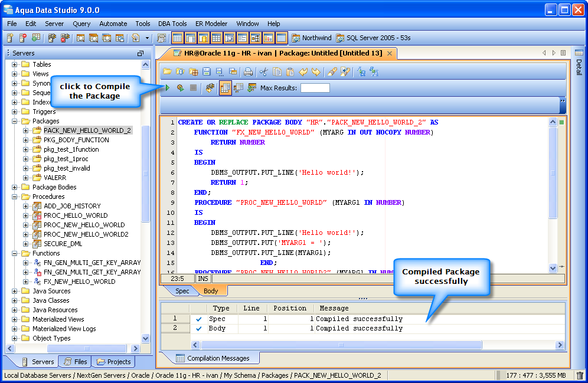Expand the Package Bodies tree node
Screen dimensions: 588x383
pos(15,187)
